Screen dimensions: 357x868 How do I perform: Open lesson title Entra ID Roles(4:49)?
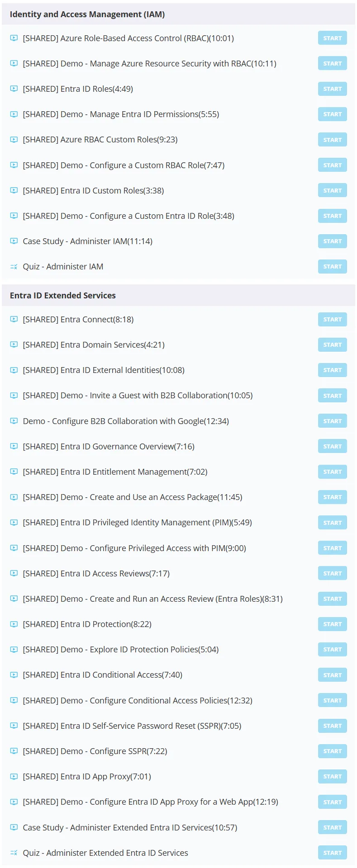point(78,89)
